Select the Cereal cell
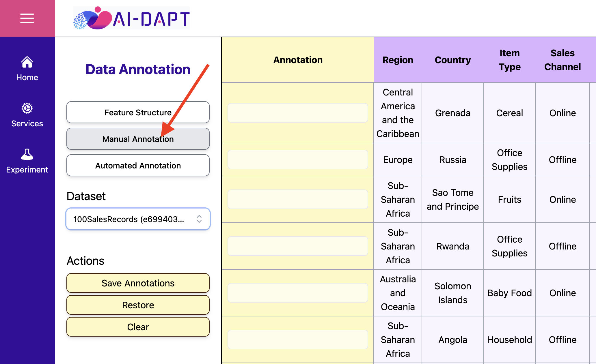This screenshot has height=364, width=596. 510,113
